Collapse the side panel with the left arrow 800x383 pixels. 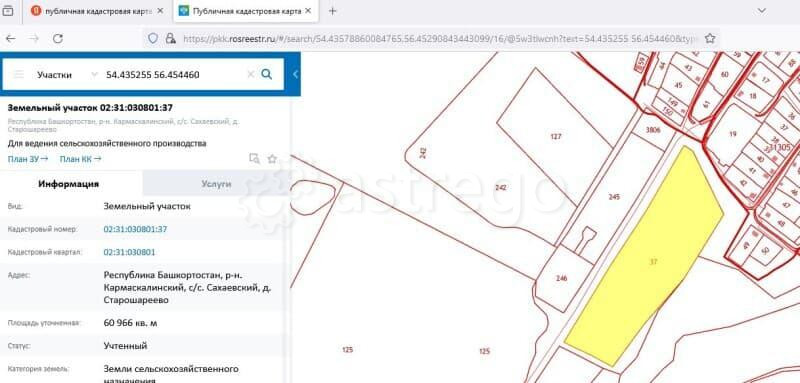point(295,74)
